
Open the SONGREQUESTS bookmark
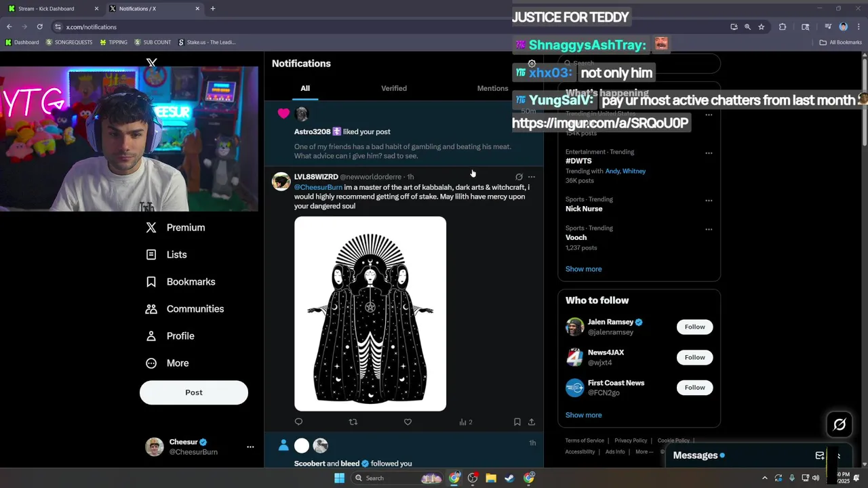[69, 42]
